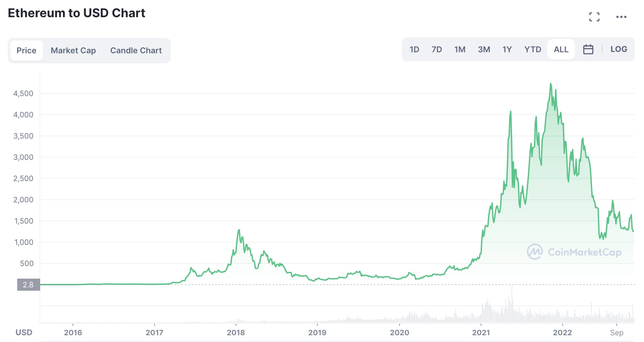Screen dimensions: 644x342
Task: Click the chart title Ethereum to USD
Action: [x=77, y=13]
